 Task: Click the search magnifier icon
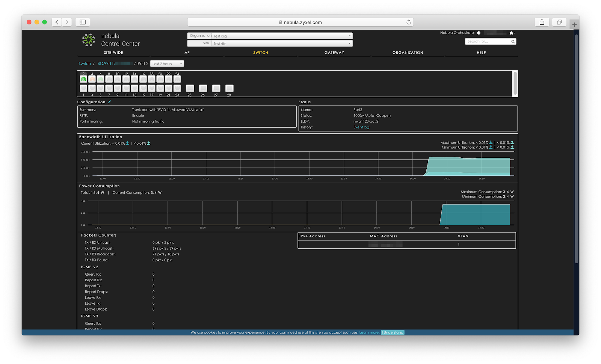coord(513,42)
